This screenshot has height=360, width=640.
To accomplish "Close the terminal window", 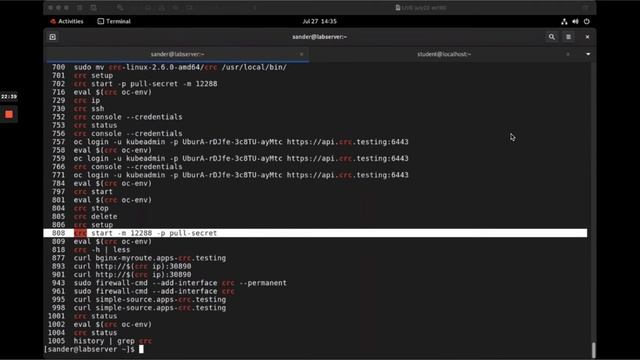I will (587, 37).
